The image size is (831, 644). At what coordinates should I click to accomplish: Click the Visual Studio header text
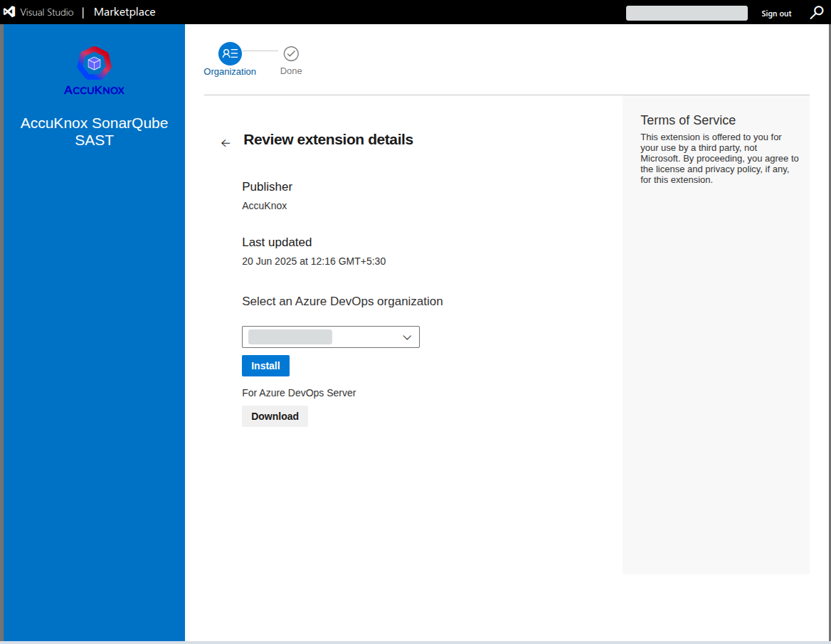(x=47, y=12)
